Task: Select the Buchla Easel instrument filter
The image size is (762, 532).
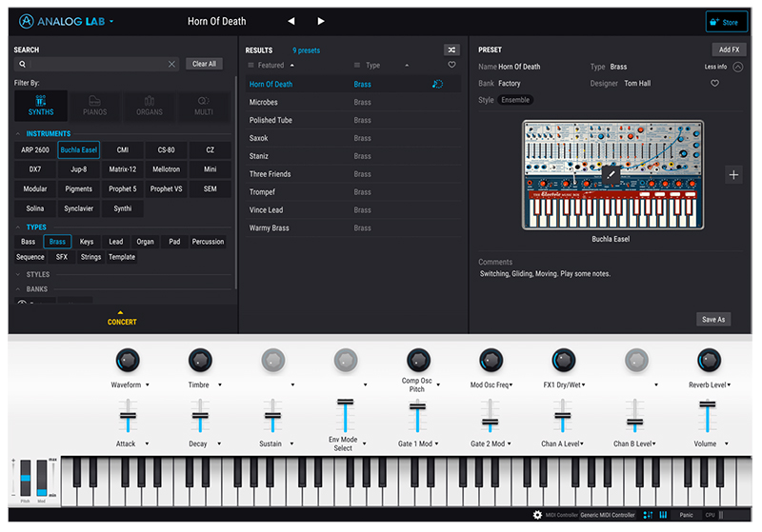Action: pos(79,150)
